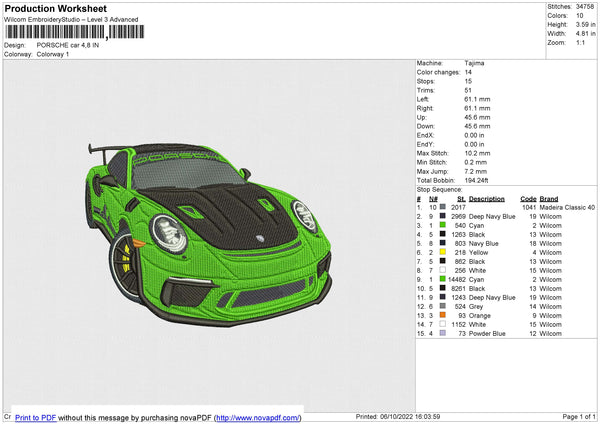Click the green Cyan swatch in row 3
Viewport: 600px width, 424px height.
pos(442,225)
